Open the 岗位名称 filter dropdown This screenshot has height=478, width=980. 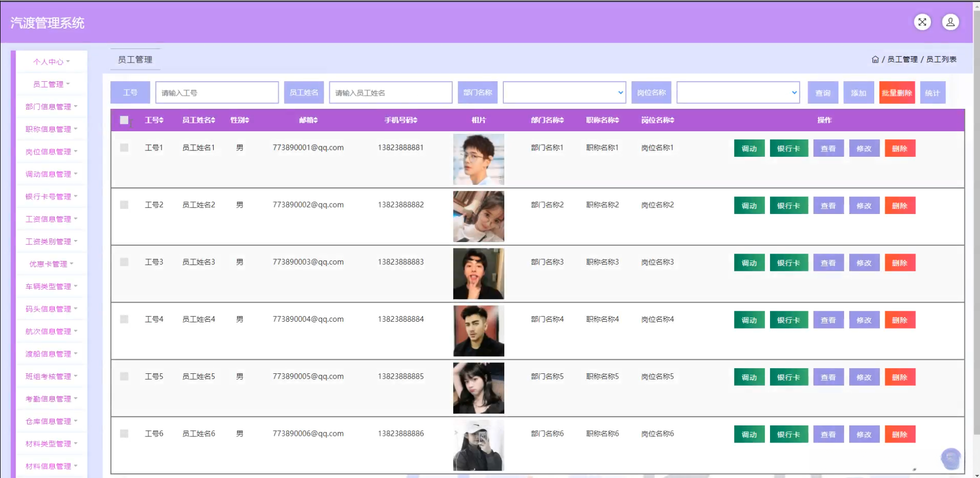[738, 93]
